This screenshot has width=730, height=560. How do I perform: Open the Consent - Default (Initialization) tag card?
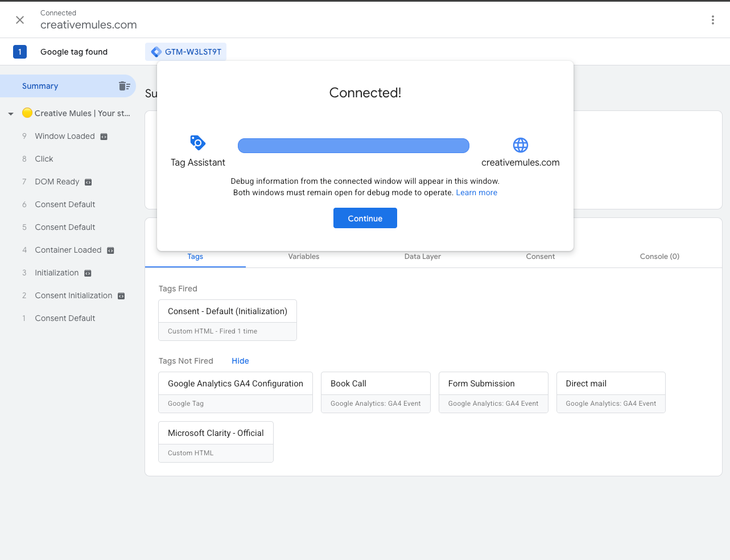click(x=228, y=320)
